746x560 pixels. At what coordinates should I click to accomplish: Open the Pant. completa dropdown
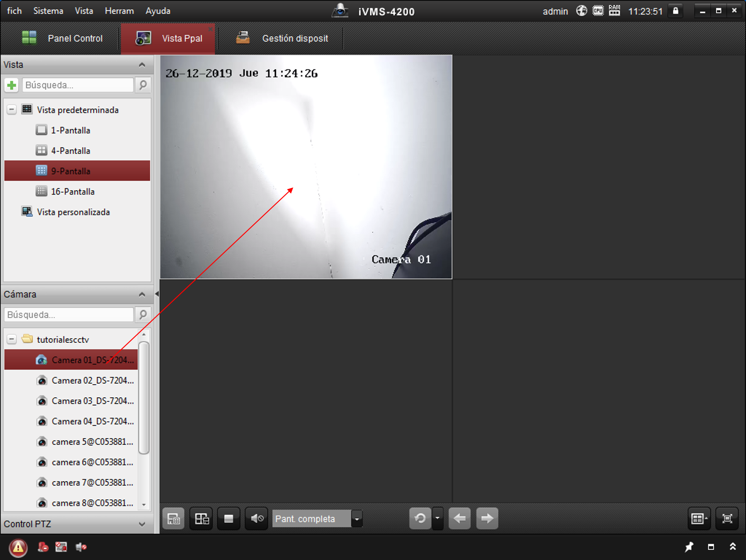(357, 519)
